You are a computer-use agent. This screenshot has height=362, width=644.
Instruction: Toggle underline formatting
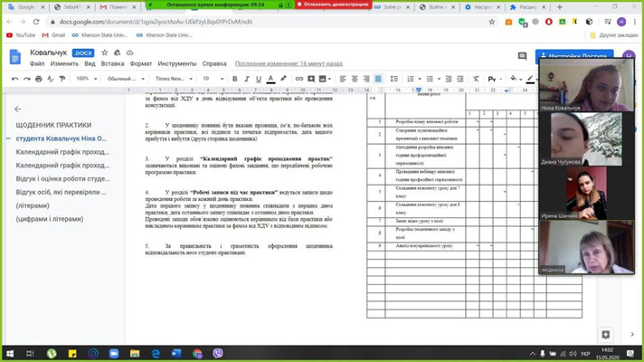click(259, 79)
